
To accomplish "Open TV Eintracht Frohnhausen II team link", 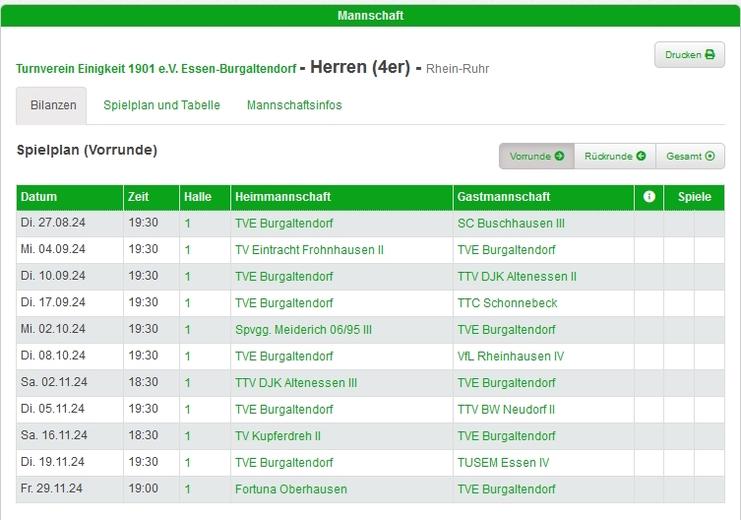I will [309, 250].
